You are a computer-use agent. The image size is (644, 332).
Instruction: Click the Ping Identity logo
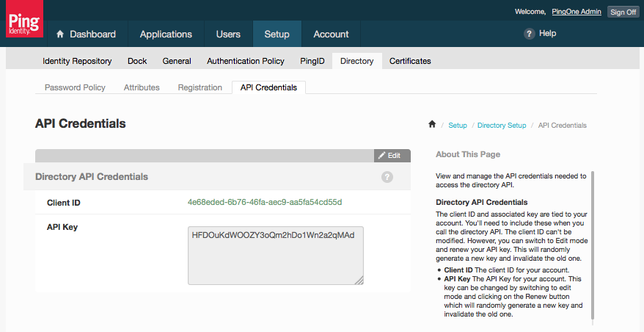pos(24,21)
